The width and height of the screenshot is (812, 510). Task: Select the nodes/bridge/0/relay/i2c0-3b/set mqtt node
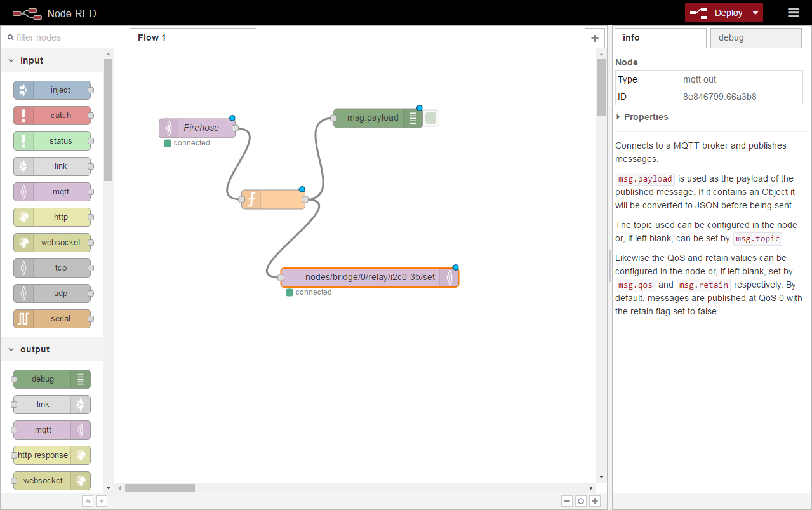pos(369,278)
